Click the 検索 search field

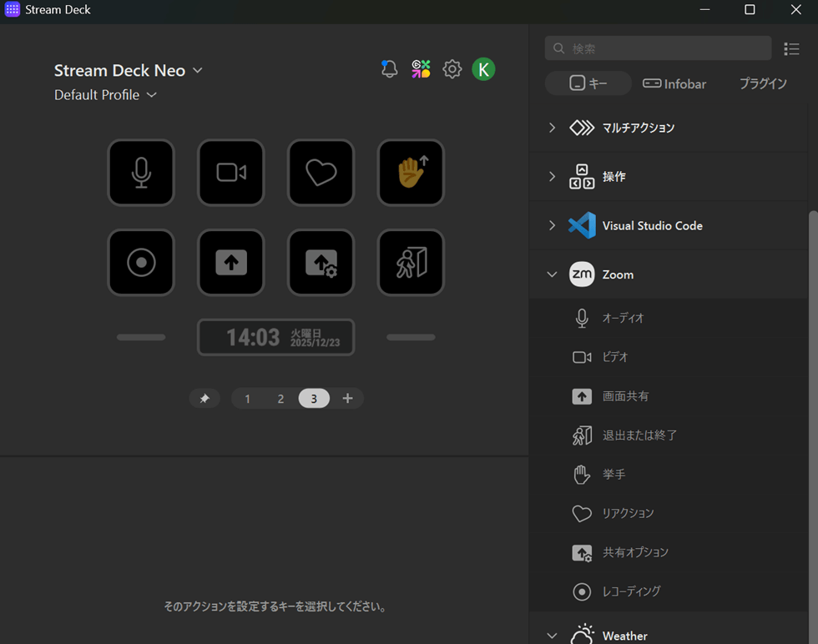tap(659, 48)
